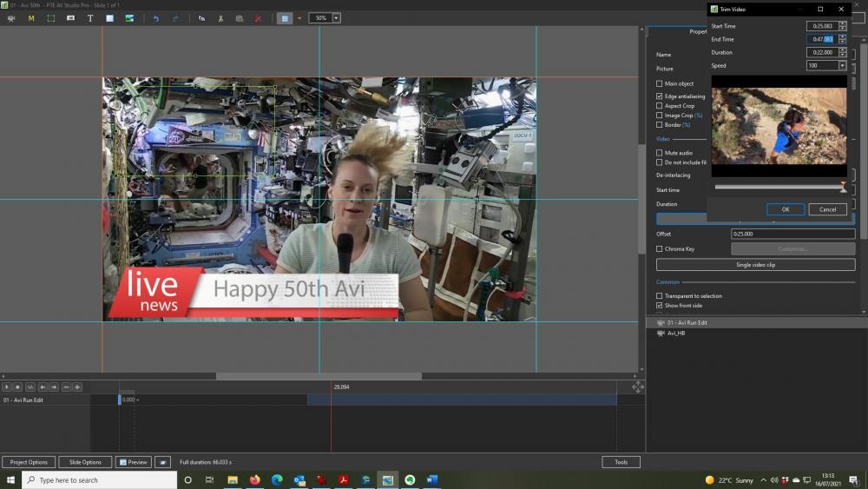This screenshot has height=489, width=868.
Task: Select Avi_HB in the objects list
Action: point(675,334)
